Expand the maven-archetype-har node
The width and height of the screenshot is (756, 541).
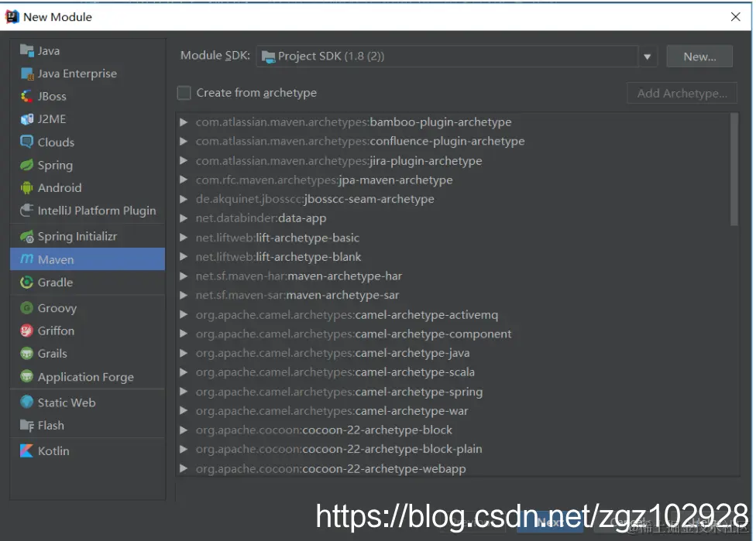[184, 276]
